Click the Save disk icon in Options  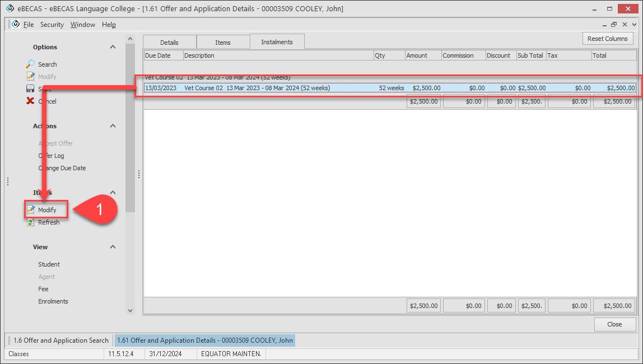31,89
